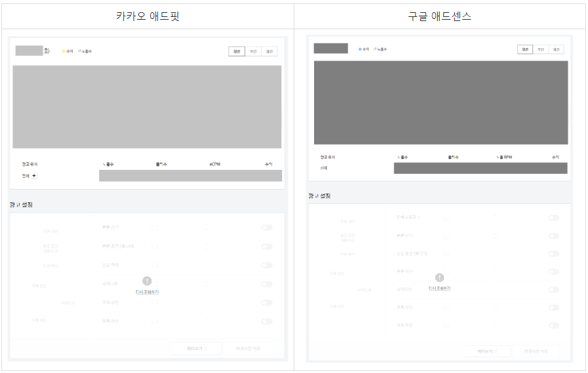Screen dimensions: 588x373
Task: Check the 전체 자동광고 checkbox in 구글 애드센스
Action: [x=447, y=217]
